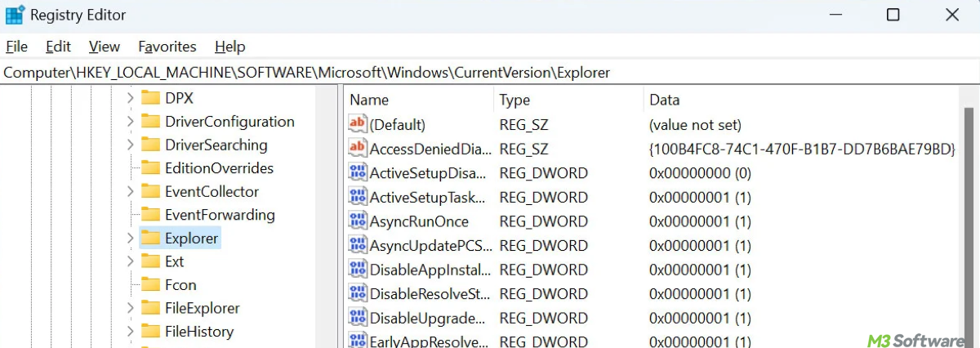Select the Explorer key label
Image resolution: width=980 pixels, height=348 pixels.
point(192,239)
